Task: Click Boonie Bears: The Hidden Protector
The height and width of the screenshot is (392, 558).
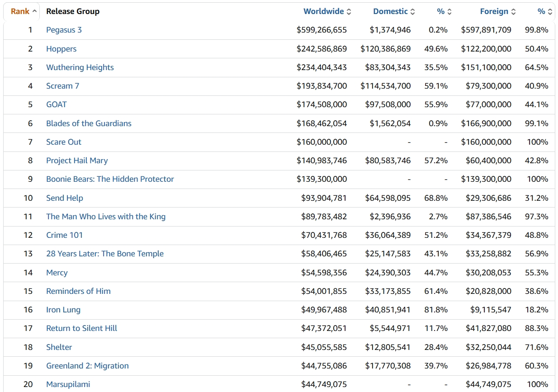Action: point(110,179)
